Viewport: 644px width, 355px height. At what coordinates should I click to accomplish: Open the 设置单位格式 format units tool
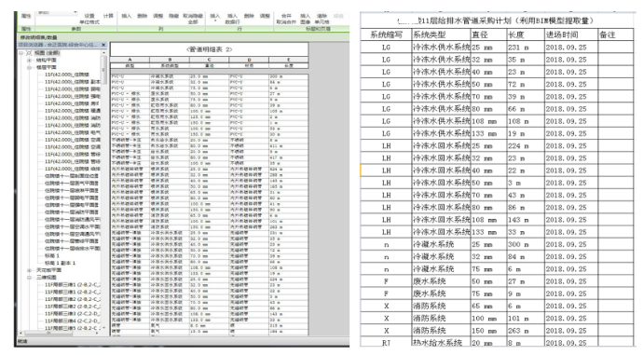89,19
